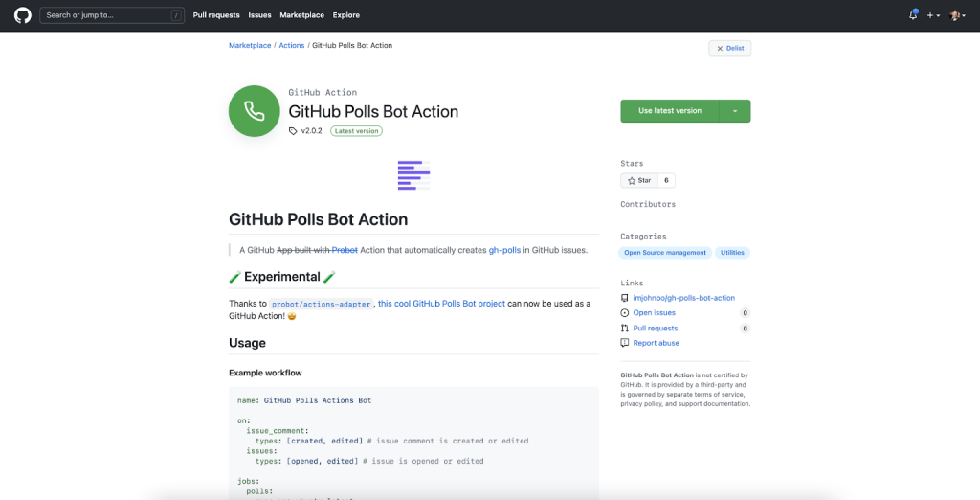Click the Delist button
The width and height of the screenshot is (980, 500).
point(729,48)
